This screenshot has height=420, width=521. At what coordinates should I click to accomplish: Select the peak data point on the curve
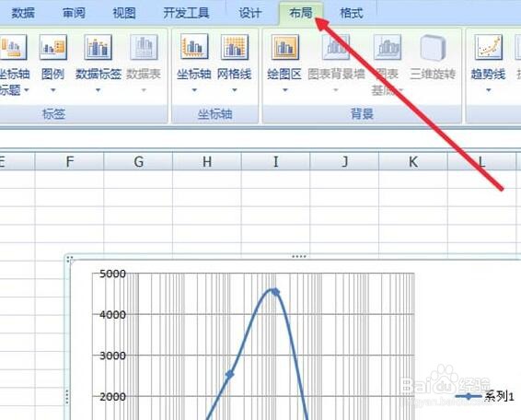[x=275, y=292]
